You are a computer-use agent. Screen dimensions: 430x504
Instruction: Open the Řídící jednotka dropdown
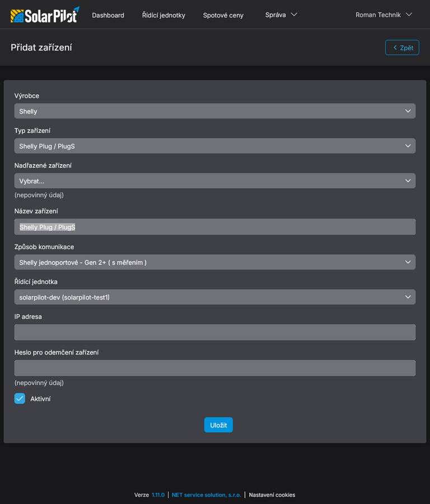pos(214,297)
